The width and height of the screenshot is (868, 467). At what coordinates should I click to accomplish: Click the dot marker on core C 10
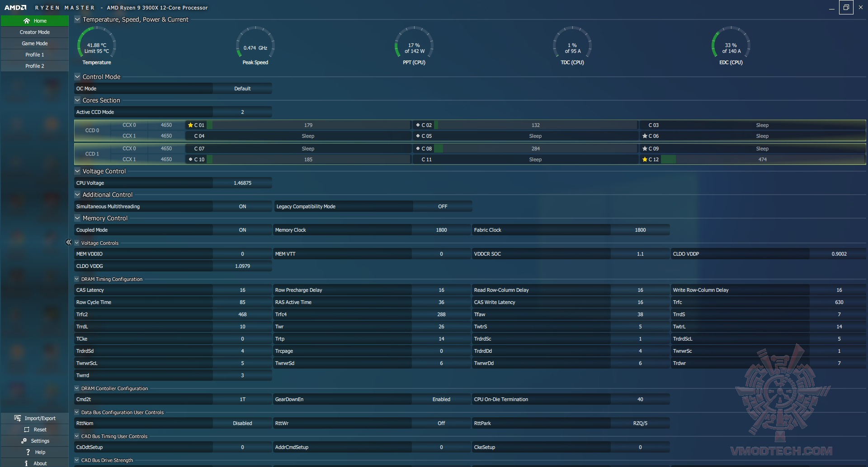click(190, 159)
